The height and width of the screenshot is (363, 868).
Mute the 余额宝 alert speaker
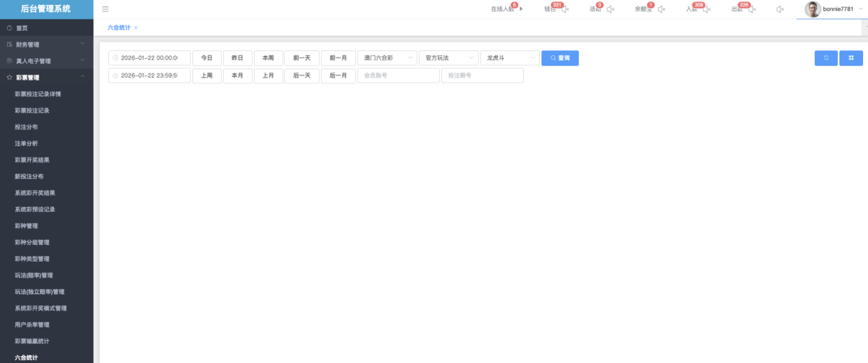(x=661, y=9)
